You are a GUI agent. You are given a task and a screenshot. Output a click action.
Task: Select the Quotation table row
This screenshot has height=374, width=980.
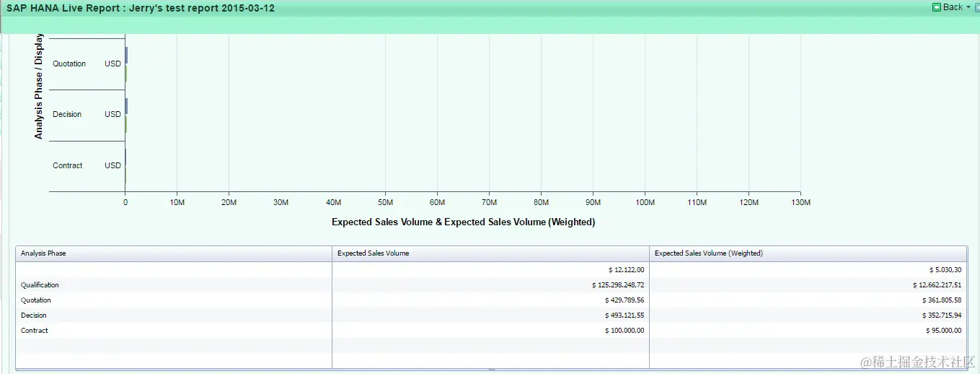click(491, 300)
